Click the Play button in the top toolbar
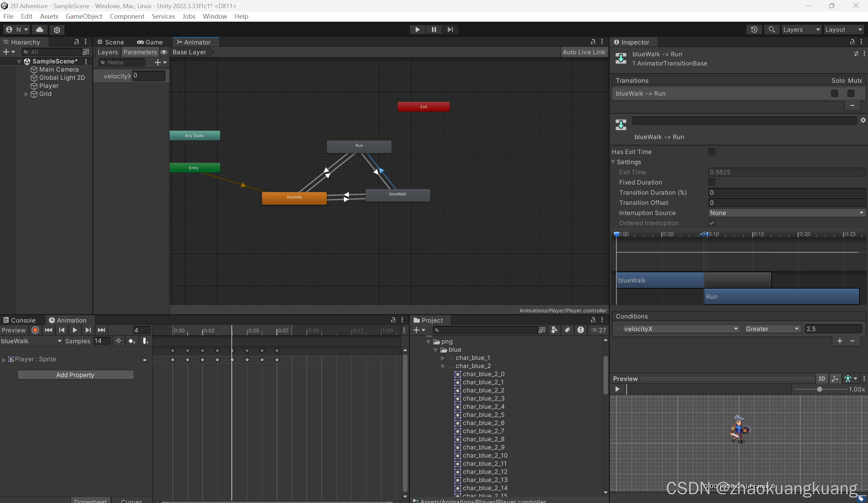 point(417,30)
